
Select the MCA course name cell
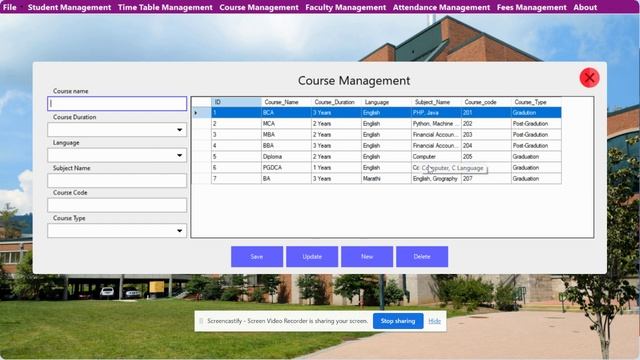[x=286, y=124]
